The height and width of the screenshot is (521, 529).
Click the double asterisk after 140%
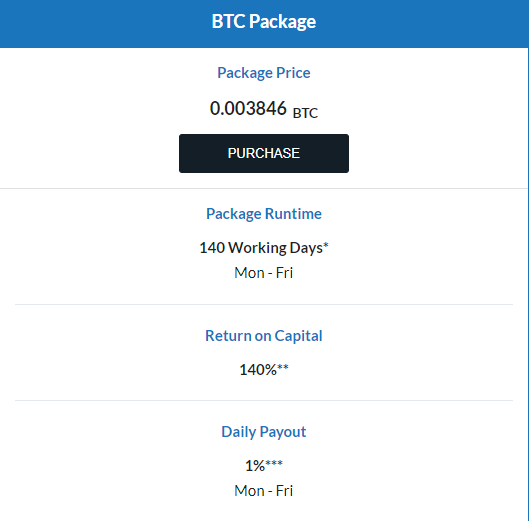(283, 367)
